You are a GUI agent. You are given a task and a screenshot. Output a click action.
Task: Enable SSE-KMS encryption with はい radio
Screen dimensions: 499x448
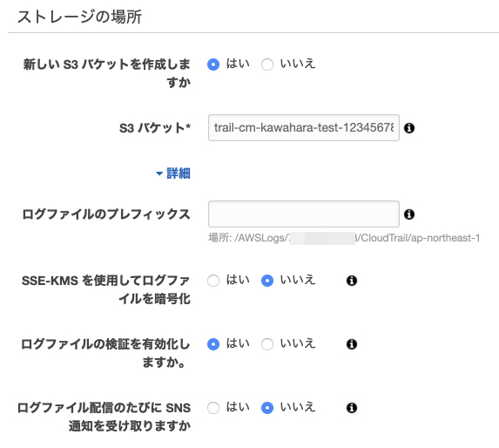(x=213, y=281)
